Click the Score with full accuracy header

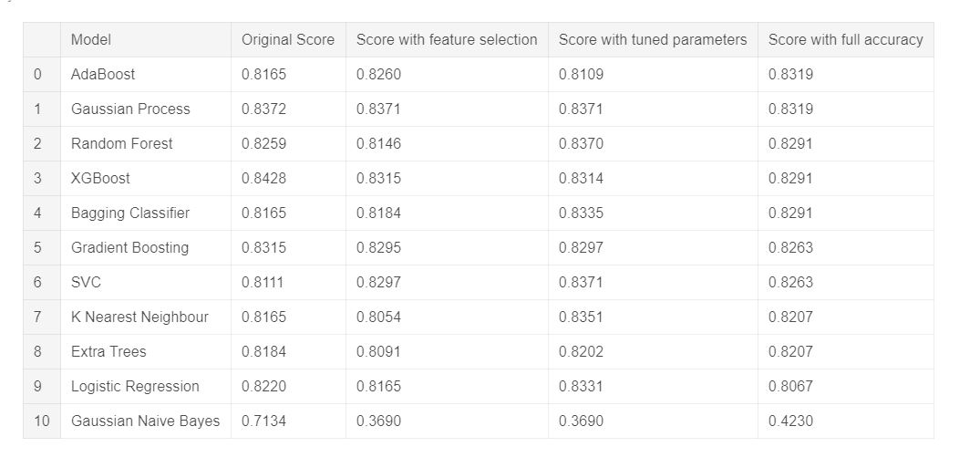(x=845, y=40)
